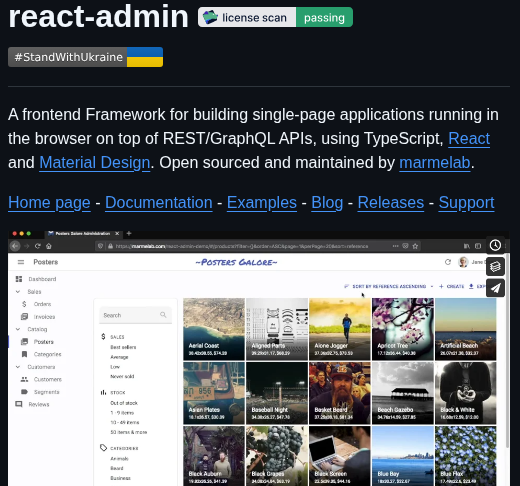520x486 pixels.
Task: Filter by Beard category
Action: 117,468
